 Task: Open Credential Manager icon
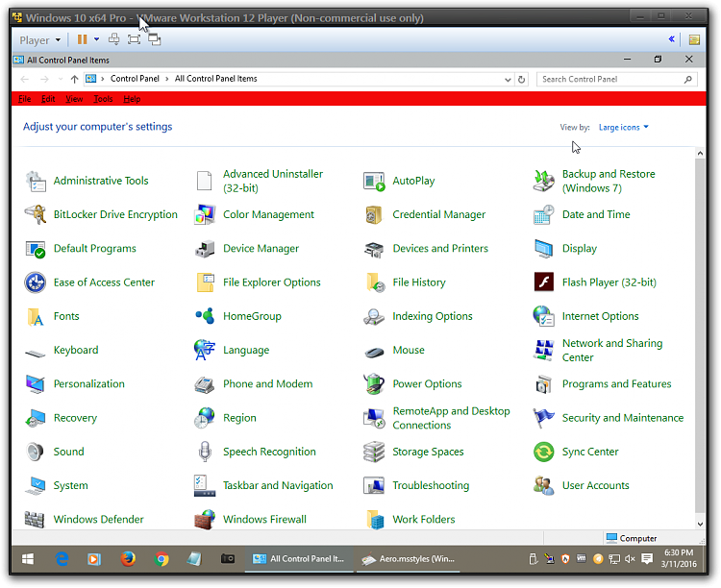tap(374, 214)
